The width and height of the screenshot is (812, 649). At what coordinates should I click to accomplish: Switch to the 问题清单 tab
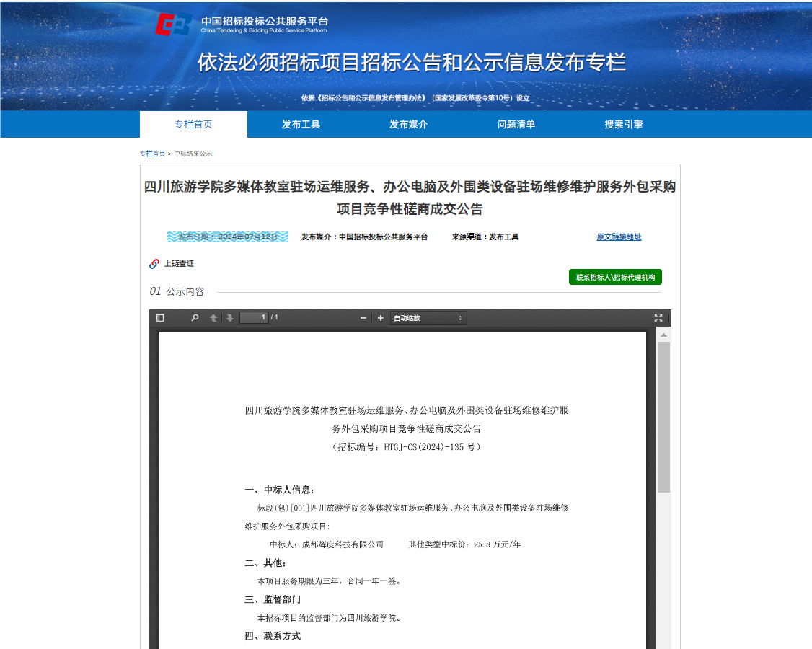(516, 124)
